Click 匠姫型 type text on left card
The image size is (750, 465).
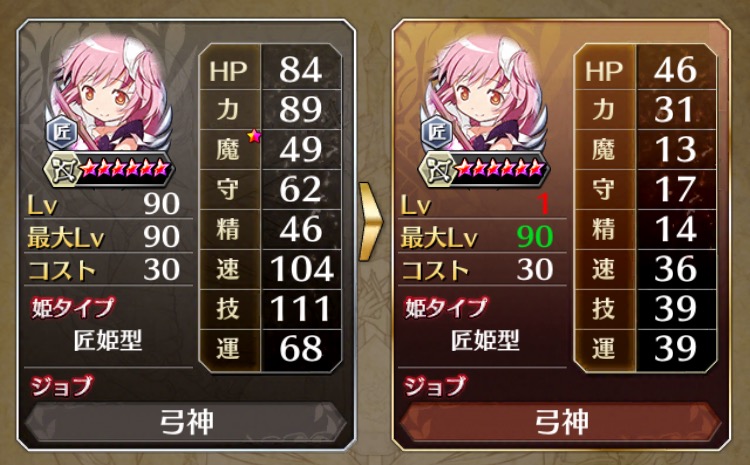pos(108,341)
